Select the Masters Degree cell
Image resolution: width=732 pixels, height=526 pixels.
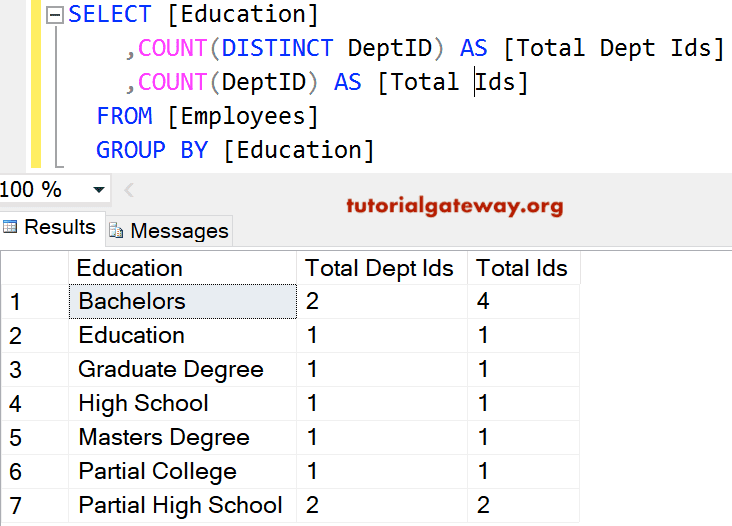tap(183, 438)
